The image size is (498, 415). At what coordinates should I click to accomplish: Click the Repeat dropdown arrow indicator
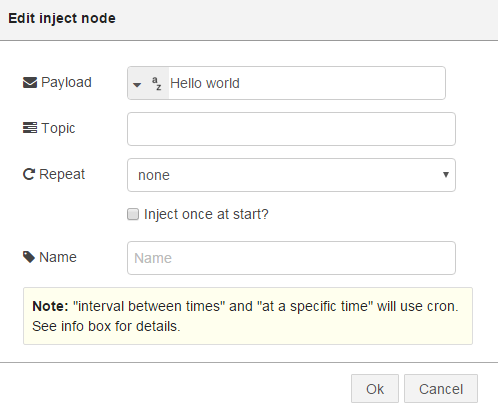(446, 174)
